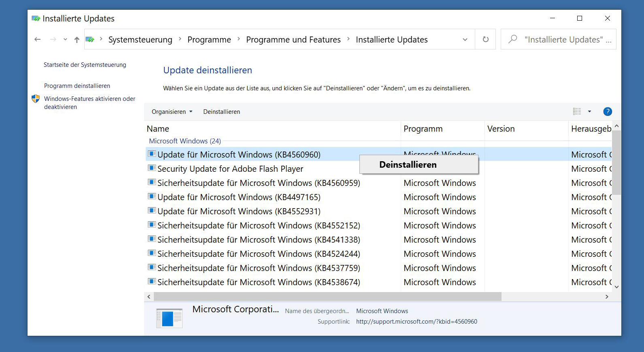Open support link for kbid=4560960
The height and width of the screenshot is (352, 644).
[417, 322]
